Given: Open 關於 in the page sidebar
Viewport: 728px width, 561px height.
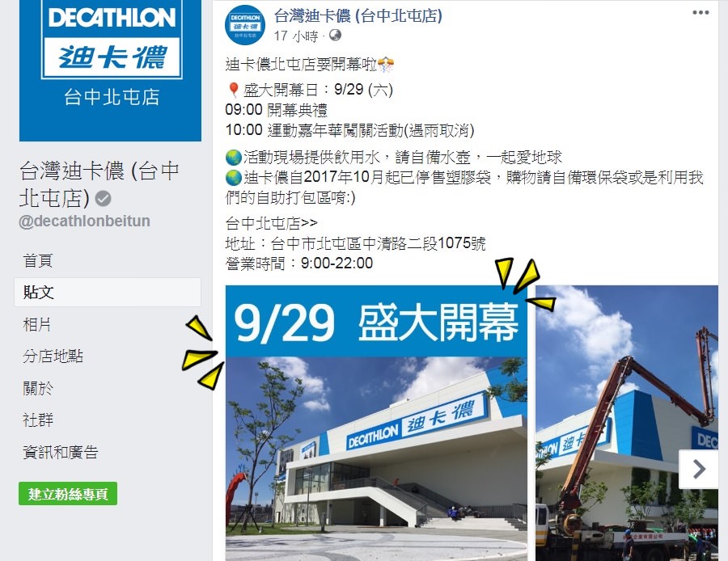Looking at the screenshot, I should click(38, 388).
